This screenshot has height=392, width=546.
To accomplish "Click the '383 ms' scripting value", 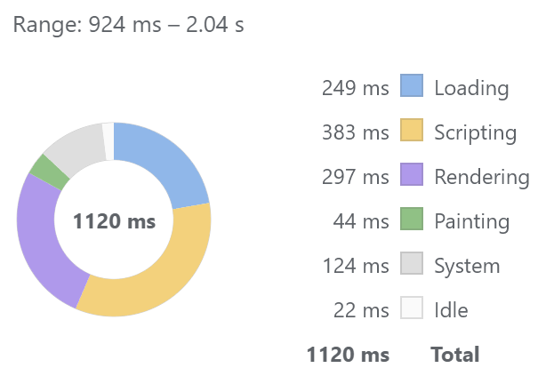I will (355, 132).
